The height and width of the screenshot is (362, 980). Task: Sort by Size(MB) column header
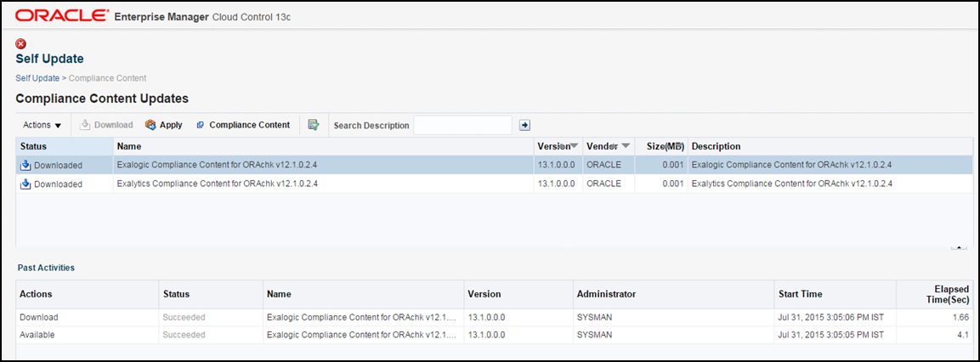coord(666,146)
